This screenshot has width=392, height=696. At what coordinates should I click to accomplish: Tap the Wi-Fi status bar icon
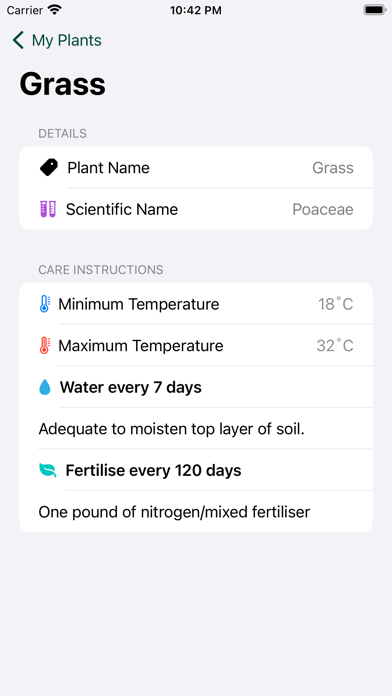[x=55, y=10]
